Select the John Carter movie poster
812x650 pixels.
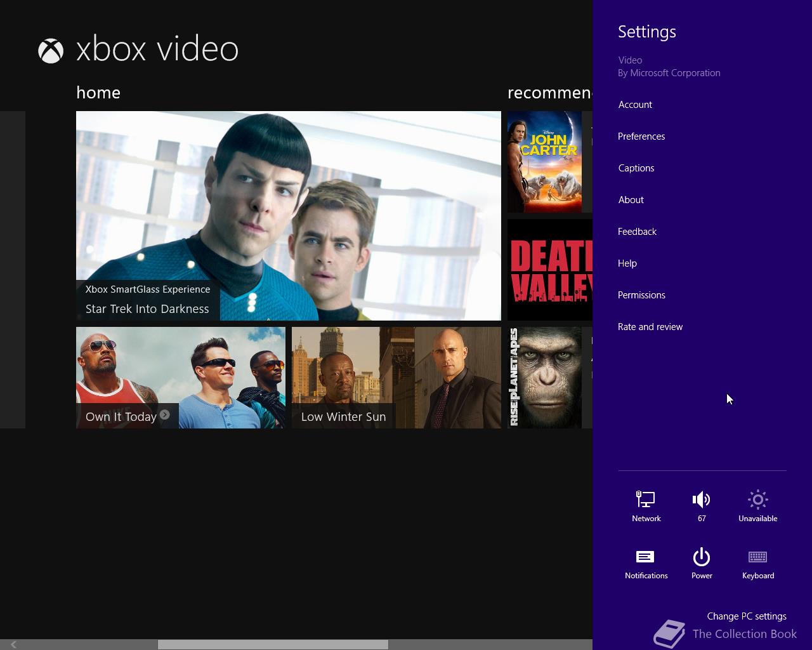pyautogui.click(x=544, y=162)
